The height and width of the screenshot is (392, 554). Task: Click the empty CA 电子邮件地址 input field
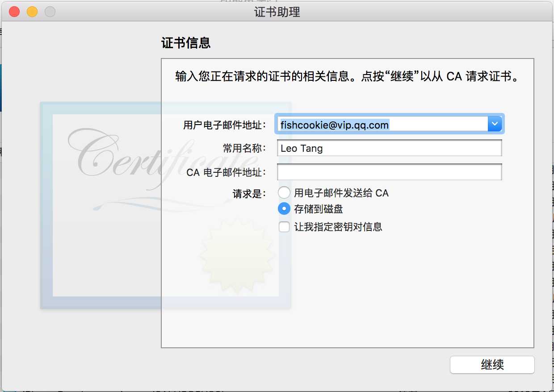click(389, 172)
